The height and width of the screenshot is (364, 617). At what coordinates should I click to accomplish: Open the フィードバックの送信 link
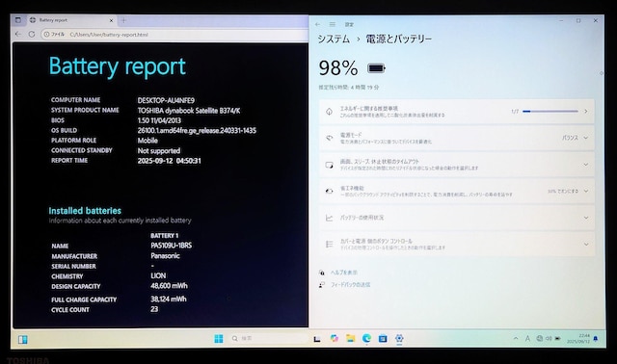coord(350,285)
